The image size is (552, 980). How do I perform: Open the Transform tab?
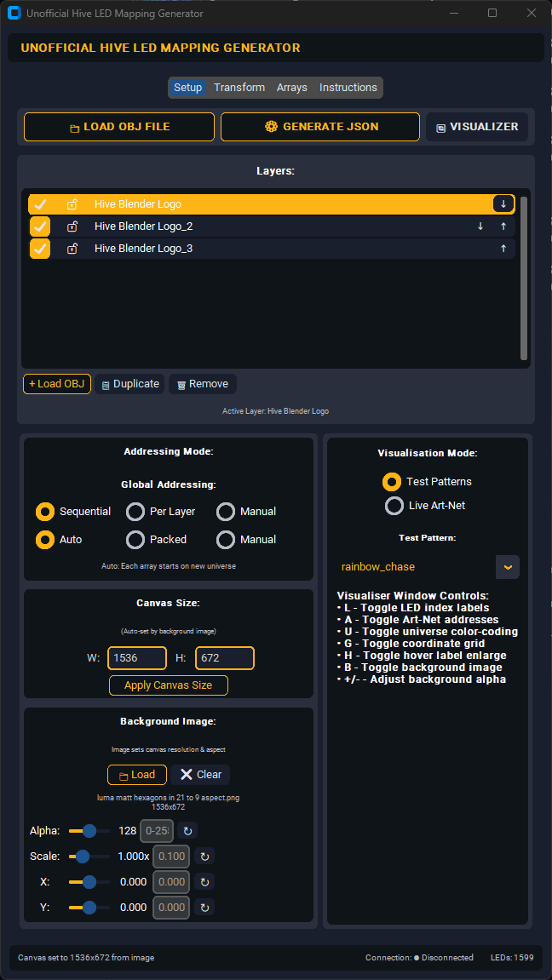239,88
